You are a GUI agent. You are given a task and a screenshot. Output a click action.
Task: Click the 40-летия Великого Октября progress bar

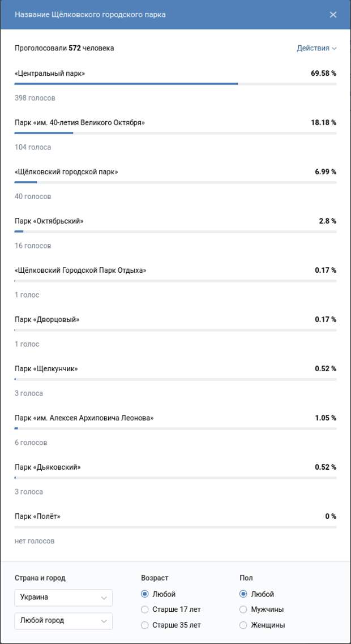[x=175, y=133]
